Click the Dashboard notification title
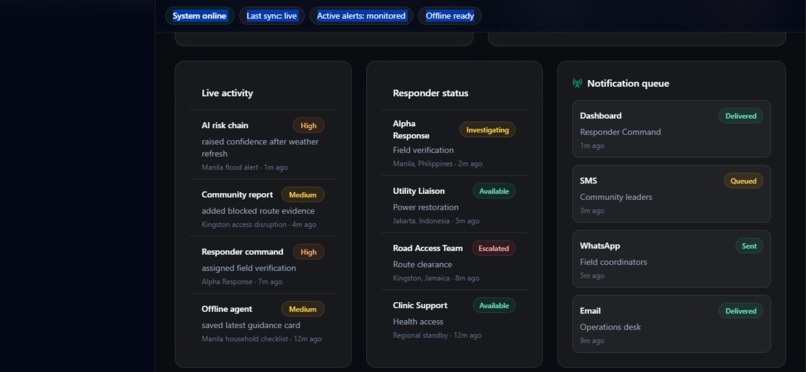Viewport: 806px width, 372px height. (x=600, y=116)
